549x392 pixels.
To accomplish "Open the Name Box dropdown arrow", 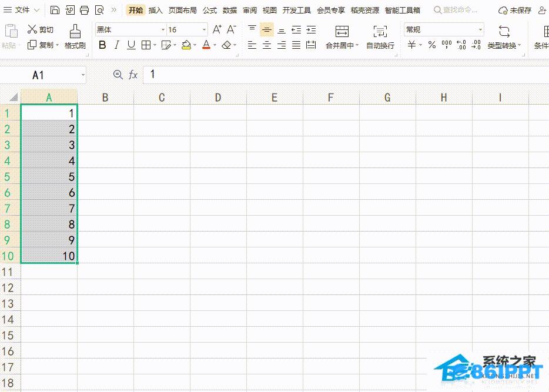I will (83, 75).
